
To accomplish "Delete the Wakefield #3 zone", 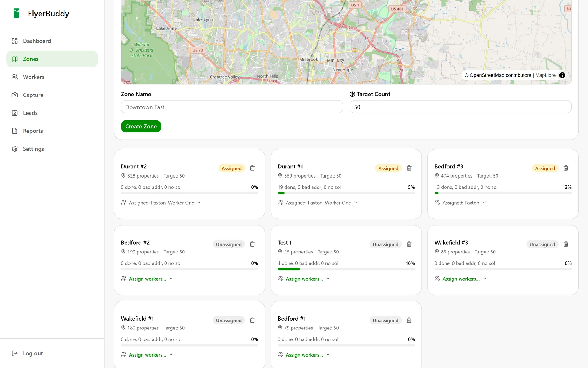I will tap(566, 244).
